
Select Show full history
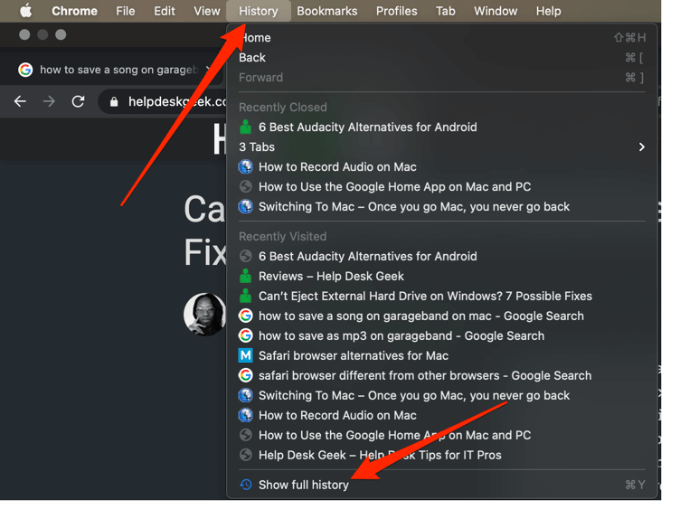303,485
